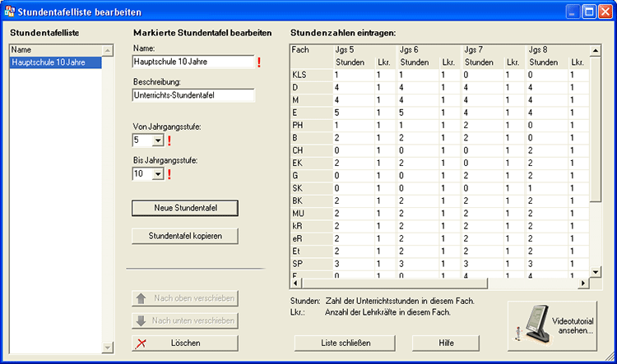
Task: Open Hilfe with the help button
Action: point(445,342)
